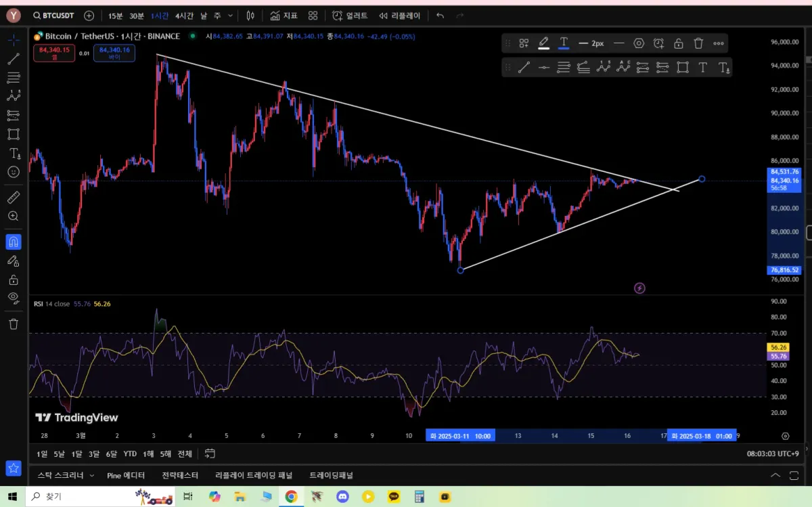Open Discord from the Windows taskbar
This screenshot has height=507, width=812.
(x=342, y=497)
